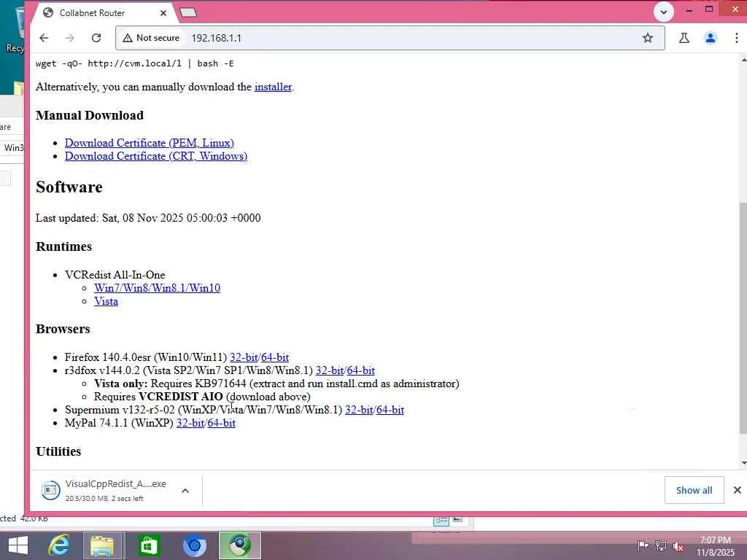Launch Internet Explorer from the taskbar
Image resolution: width=747 pixels, height=560 pixels.
(x=58, y=545)
